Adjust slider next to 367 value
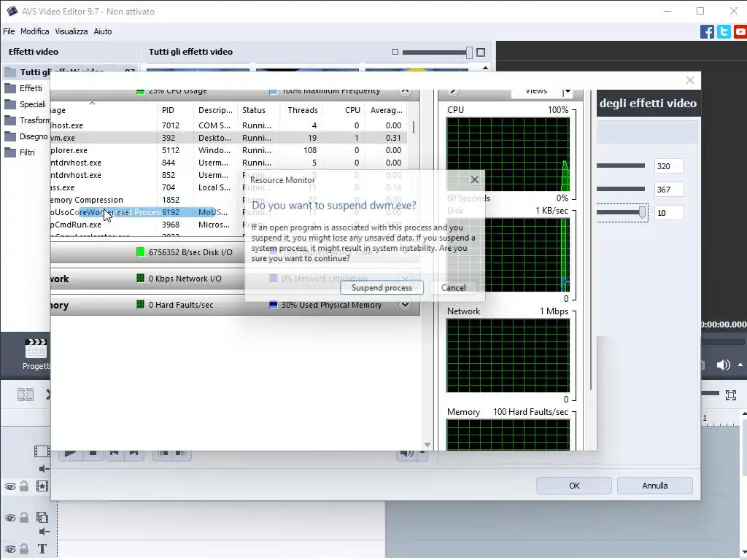This screenshot has width=747, height=560. (x=621, y=189)
